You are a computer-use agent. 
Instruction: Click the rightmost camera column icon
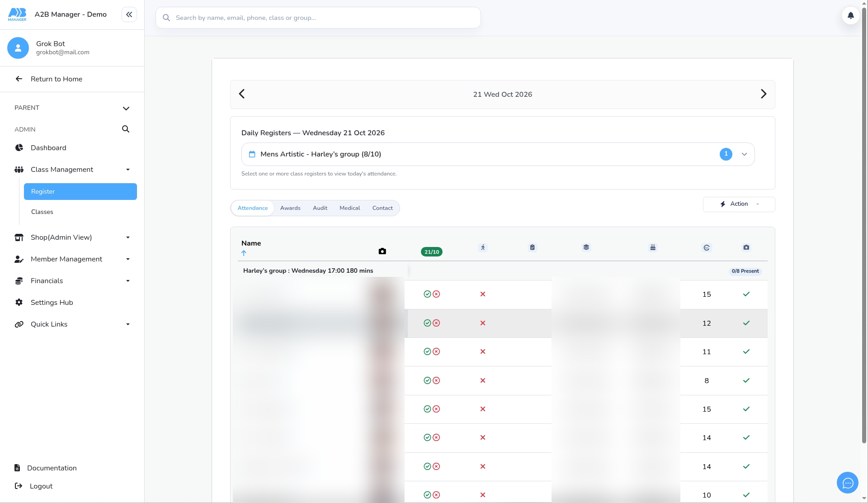[x=746, y=247]
